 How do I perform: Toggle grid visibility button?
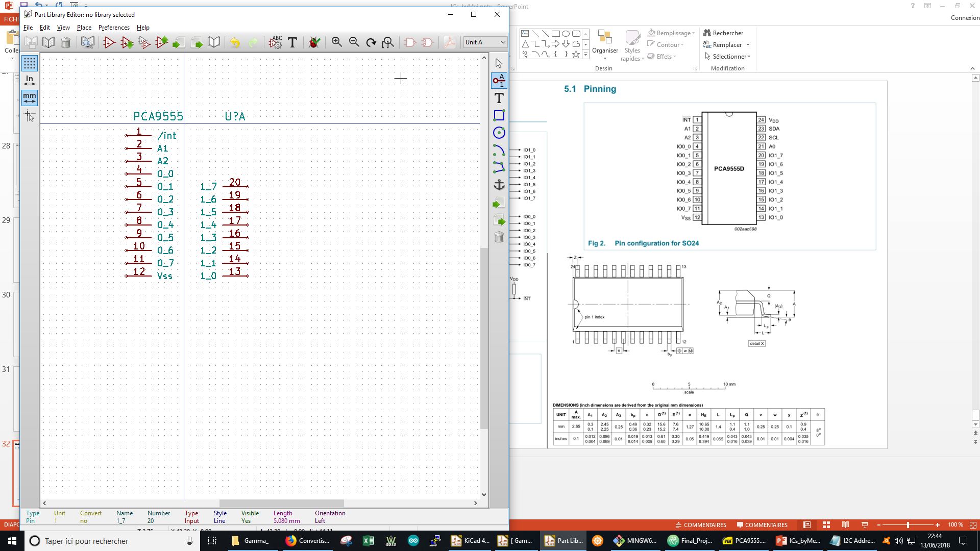pos(30,63)
